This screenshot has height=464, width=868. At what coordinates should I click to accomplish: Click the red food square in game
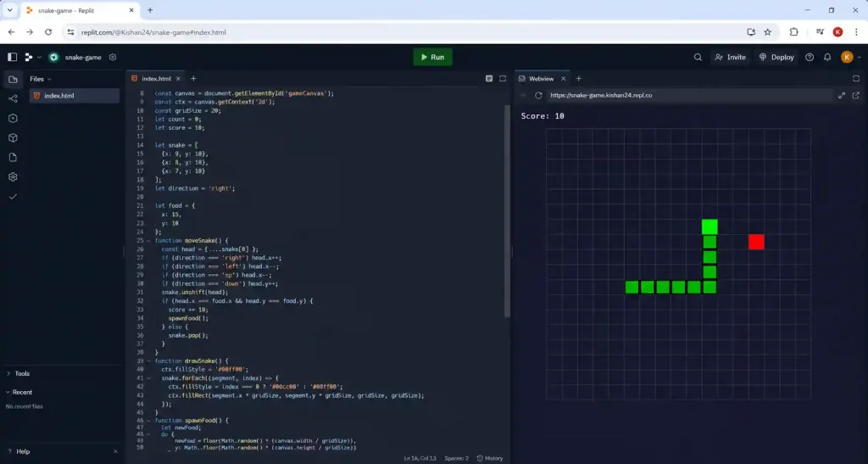click(756, 242)
